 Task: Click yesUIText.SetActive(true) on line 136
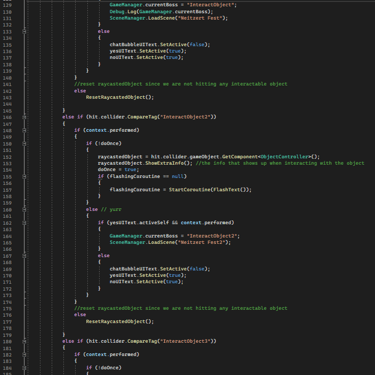(x=148, y=51)
